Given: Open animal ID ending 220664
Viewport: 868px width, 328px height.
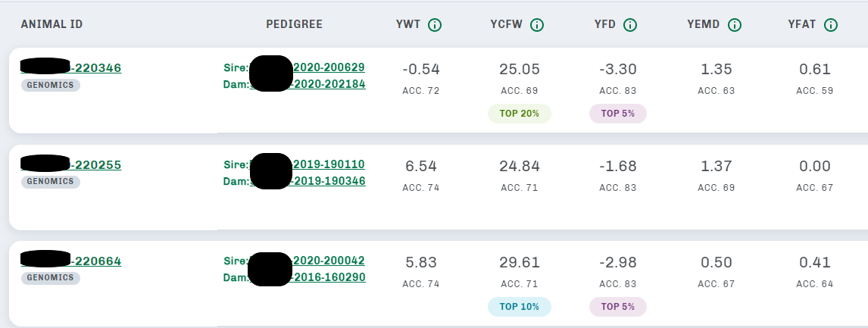Looking at the screenshot, I should coord(95,261).
